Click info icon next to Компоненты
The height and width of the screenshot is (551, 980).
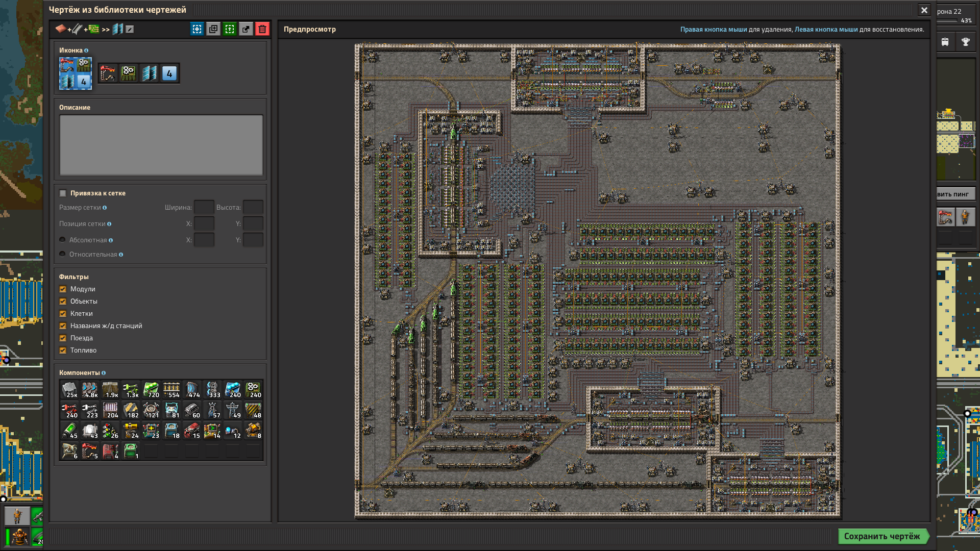click(x=104, y=373)
